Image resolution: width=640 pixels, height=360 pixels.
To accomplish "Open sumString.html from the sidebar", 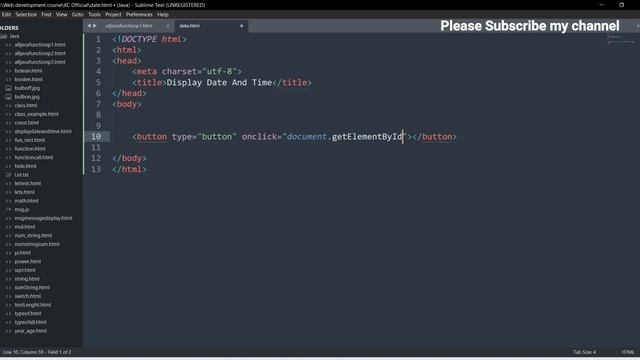I will click(x=32, y=287).
